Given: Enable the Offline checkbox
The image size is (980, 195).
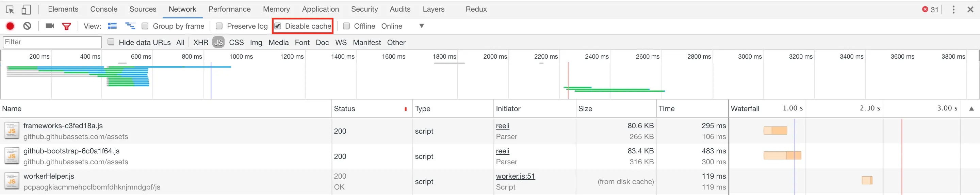Looking at the screenshot, I should [346, 26].
